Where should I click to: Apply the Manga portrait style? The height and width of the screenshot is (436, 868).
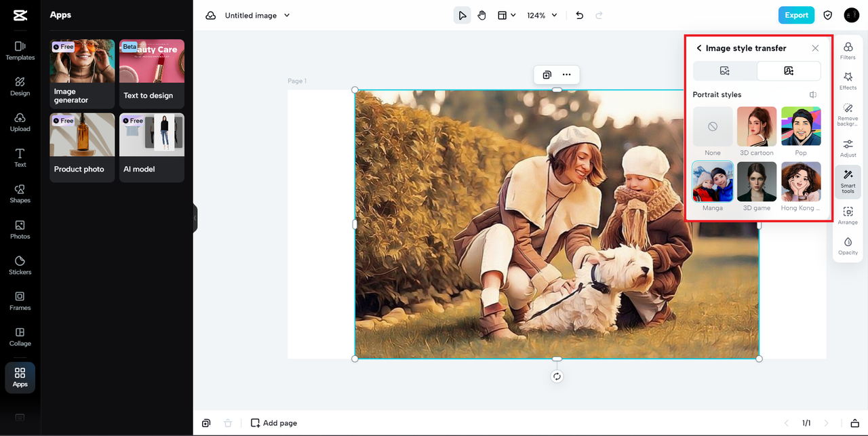(713, 182)
